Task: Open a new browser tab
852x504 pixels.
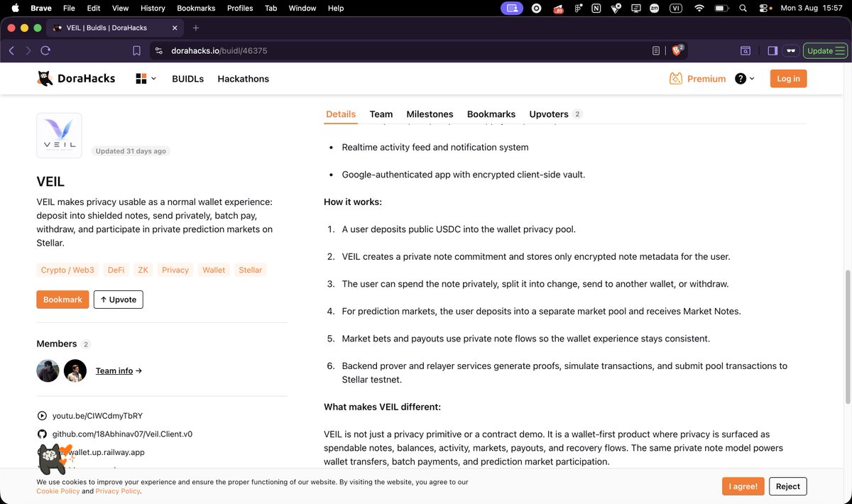Action: (x=196, y=28)
